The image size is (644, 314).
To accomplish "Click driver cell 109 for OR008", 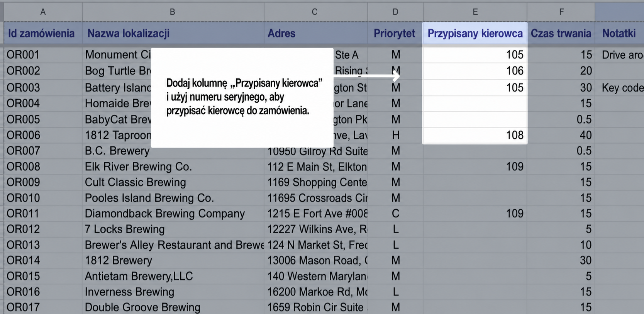I will click(475, 167).
